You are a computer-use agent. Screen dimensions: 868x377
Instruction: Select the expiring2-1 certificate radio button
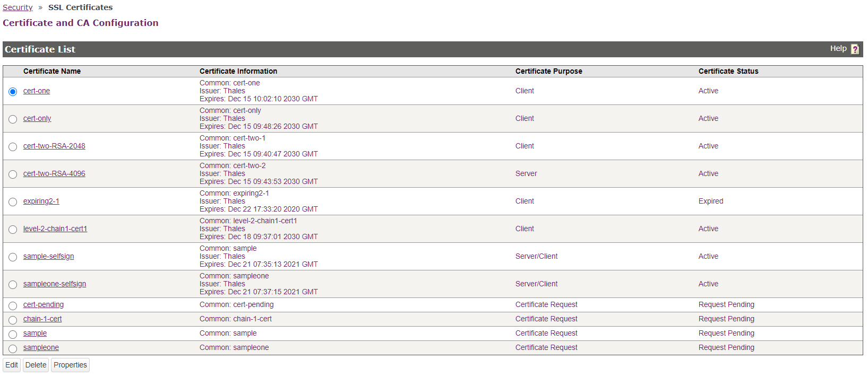[12, 201]
